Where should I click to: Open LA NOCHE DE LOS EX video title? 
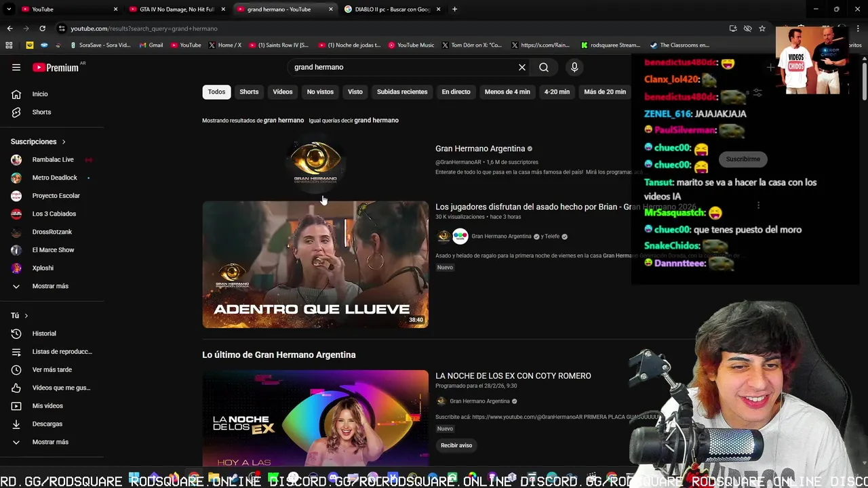(x=513, y=375)
